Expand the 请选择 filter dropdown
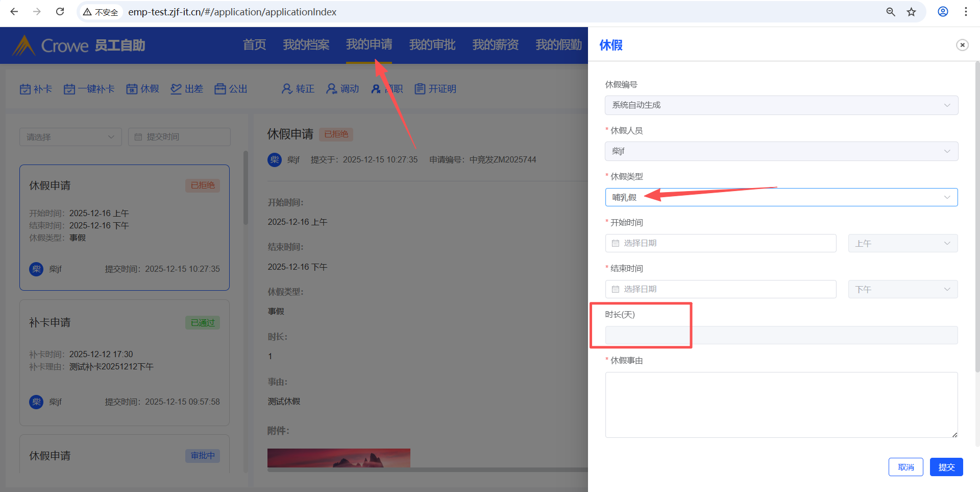This screenshot has width=980, height=492. 70,137
